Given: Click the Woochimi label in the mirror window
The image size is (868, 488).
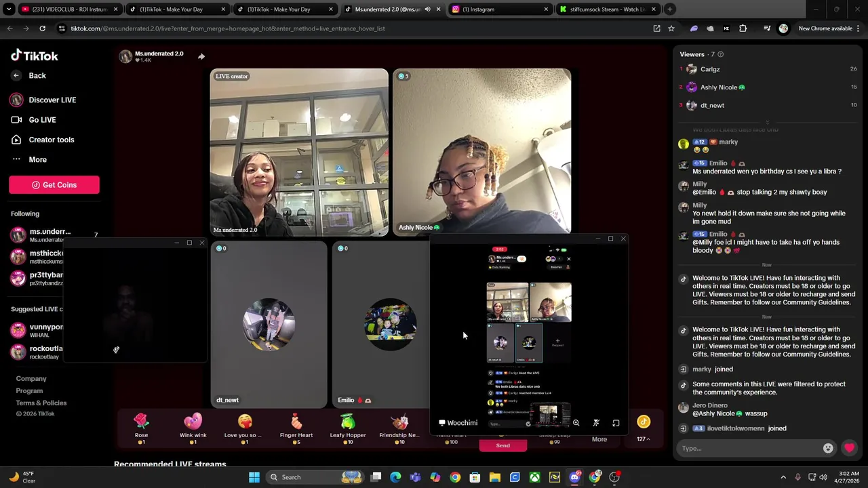Looking at the screenshot, I should coord(462,423).
